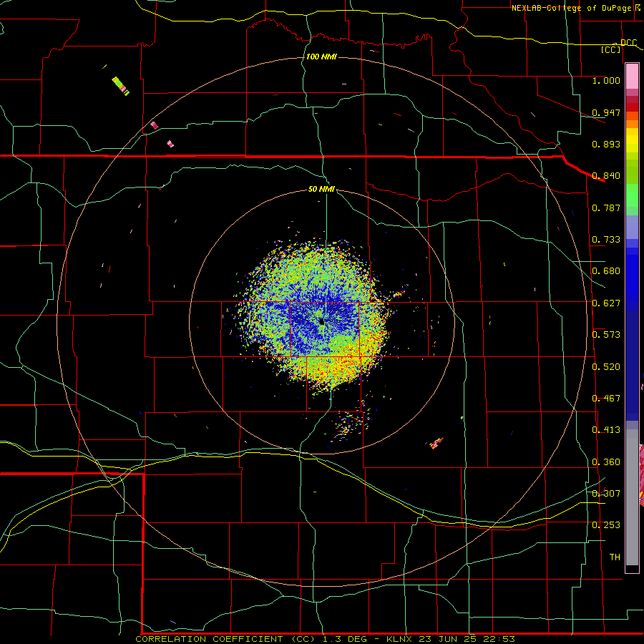Click the 0.947 scale value
Image resolution: width=644 pixels, height=644 pixels.
pos(606,112)
